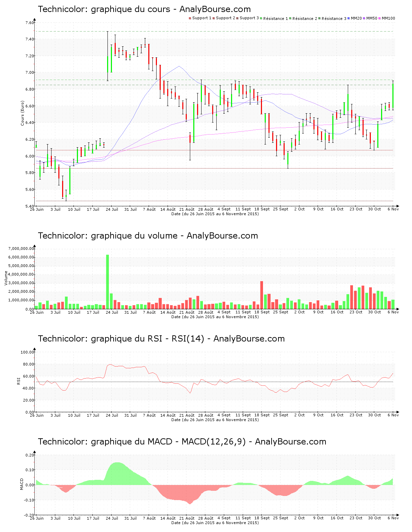Click the '100.00' RSI axis value

point(27,352)
